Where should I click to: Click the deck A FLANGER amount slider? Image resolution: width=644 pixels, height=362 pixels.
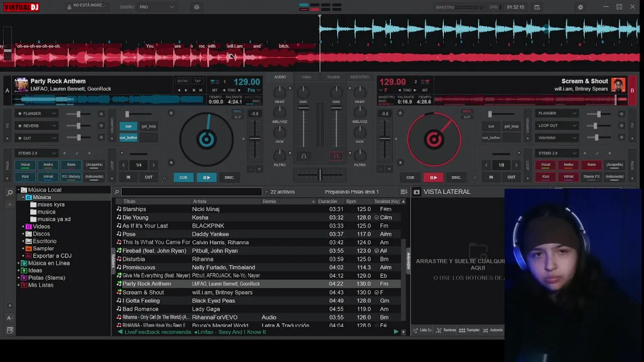point(78,114)
